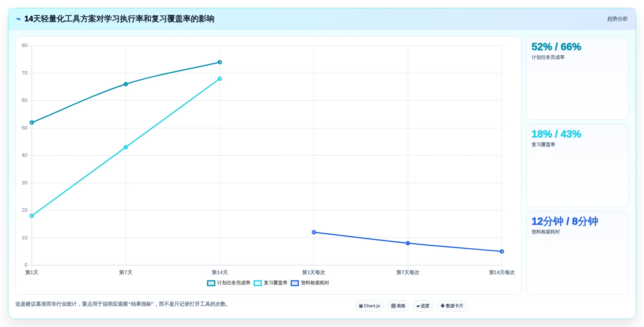
Task: Select the 表格 tag chip
Action: pyautogui.click(x=398, y=306)
